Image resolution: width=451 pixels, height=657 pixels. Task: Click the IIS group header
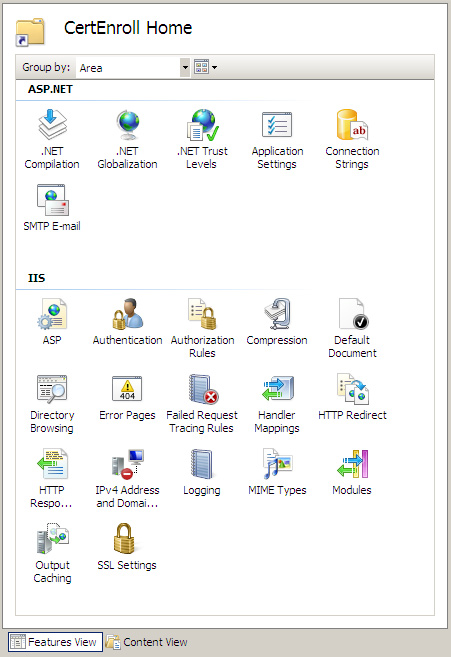(36, 278)
